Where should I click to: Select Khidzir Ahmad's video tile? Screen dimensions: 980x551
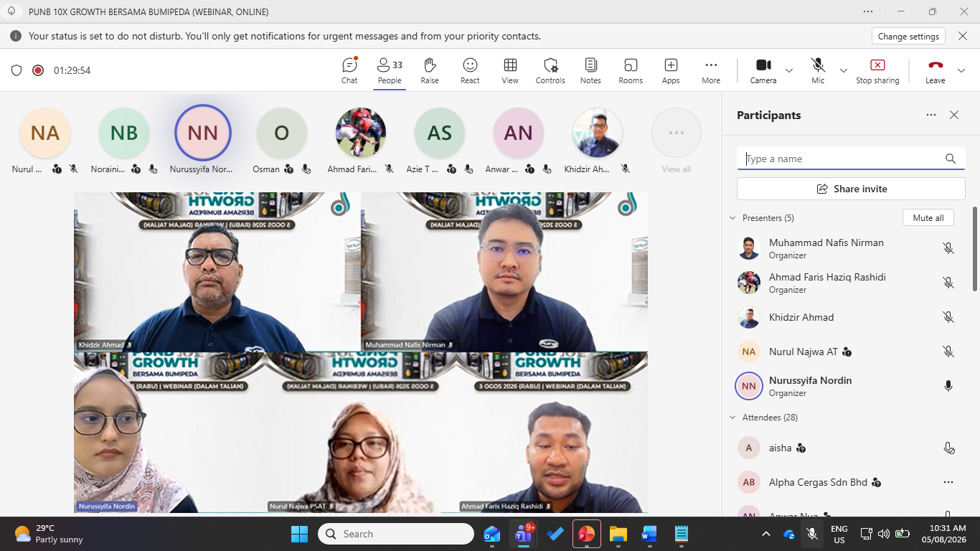[x=217, y=272]
